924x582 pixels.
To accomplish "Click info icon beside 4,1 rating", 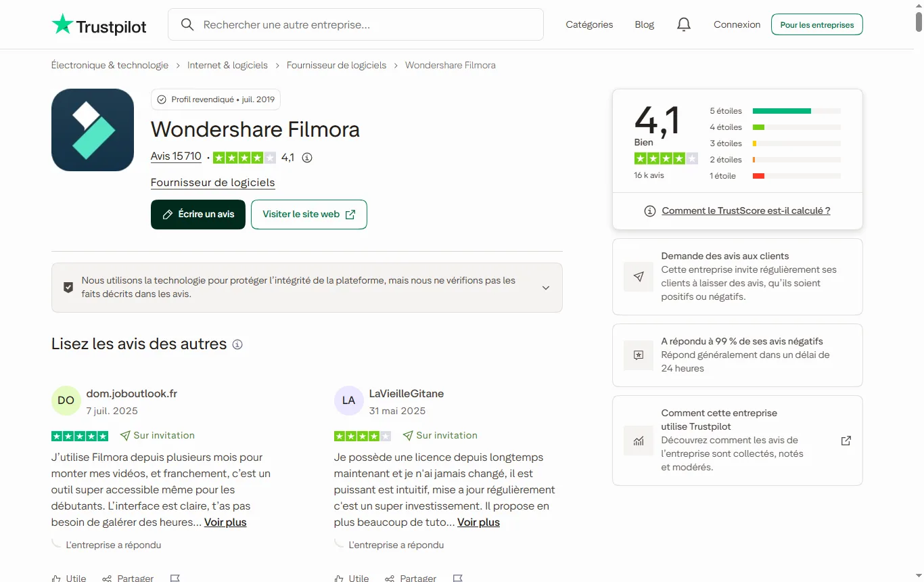I will [307, 158].
